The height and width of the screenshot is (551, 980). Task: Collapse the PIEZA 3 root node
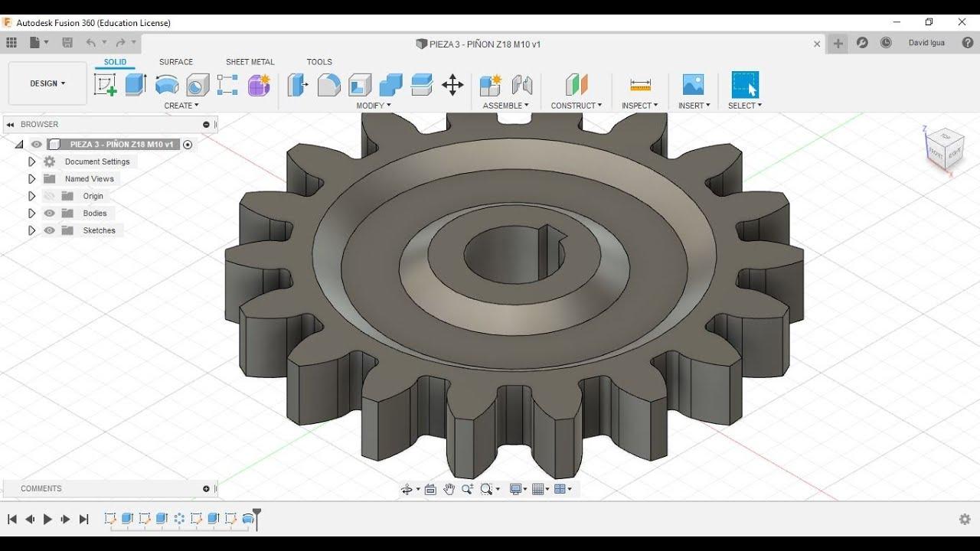click(19, 144)
